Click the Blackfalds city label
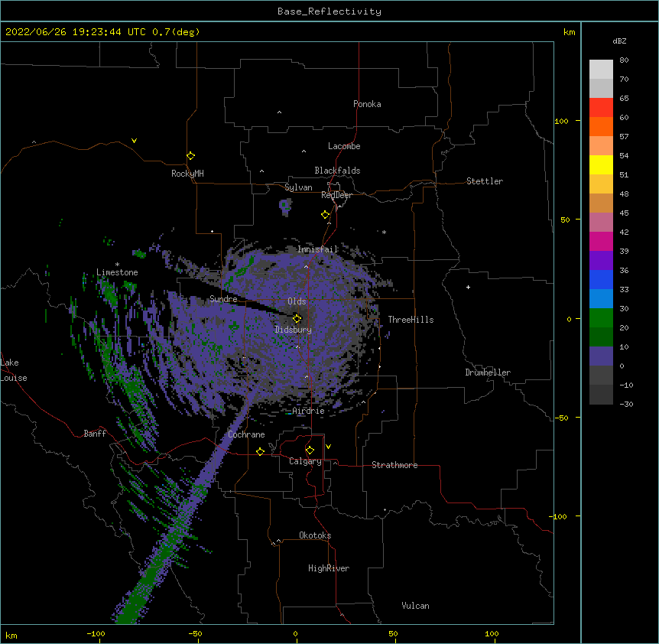Image resolution: width=659 pixels, height=644 pixels. coord(337,171)
